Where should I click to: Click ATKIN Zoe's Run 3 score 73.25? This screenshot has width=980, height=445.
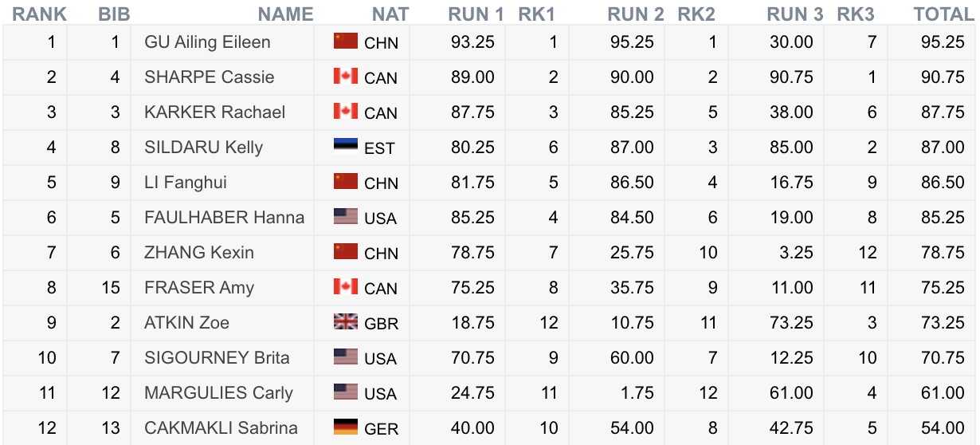pos(791,323)
